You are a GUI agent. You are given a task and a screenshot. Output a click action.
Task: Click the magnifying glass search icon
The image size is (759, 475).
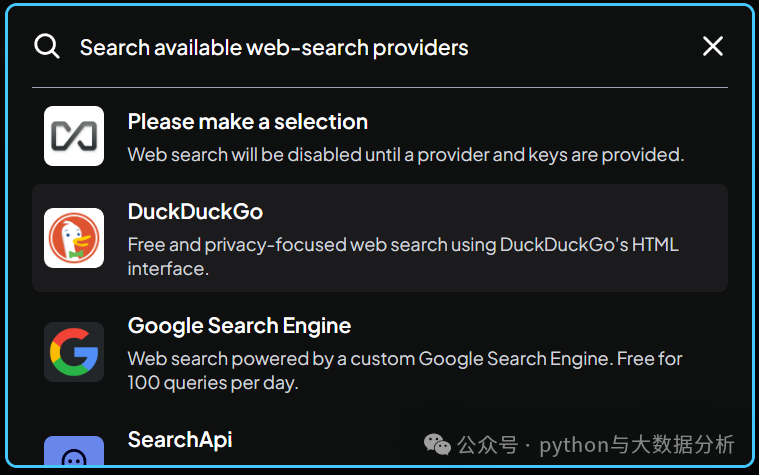point(47,46)
